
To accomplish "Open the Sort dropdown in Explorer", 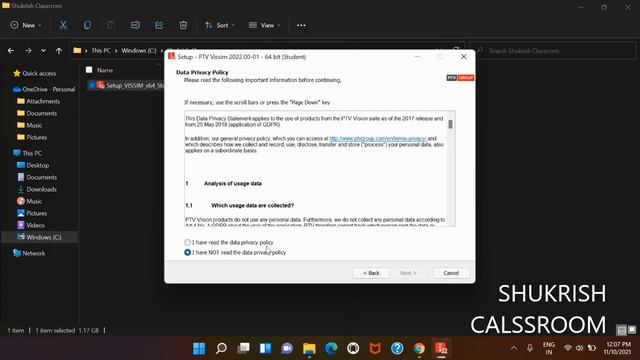I will tap(220, 25).
